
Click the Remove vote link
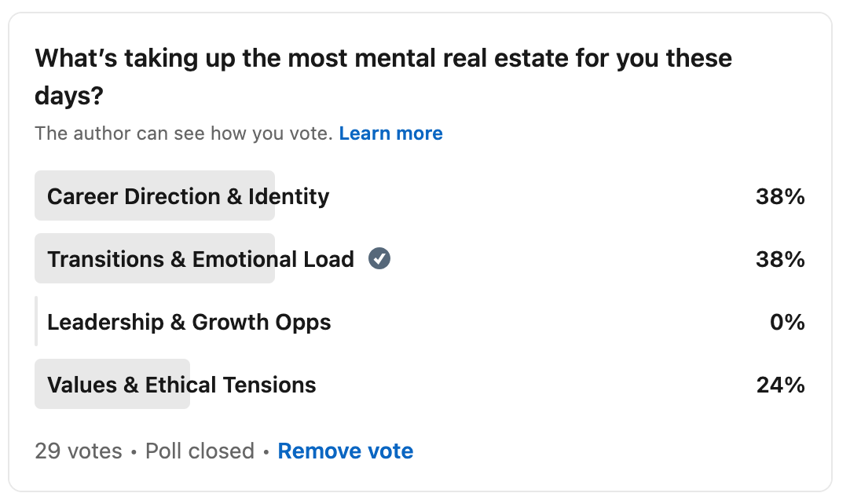coord(345,451)
